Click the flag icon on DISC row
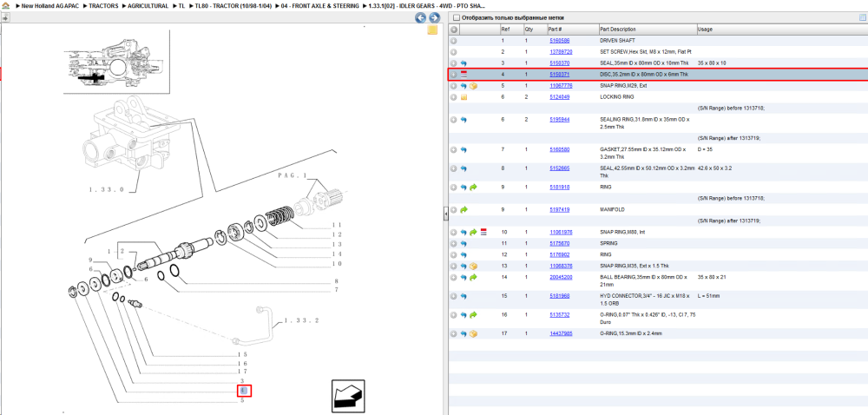This screenshot has height=415, width=868. tap(464, 74)
